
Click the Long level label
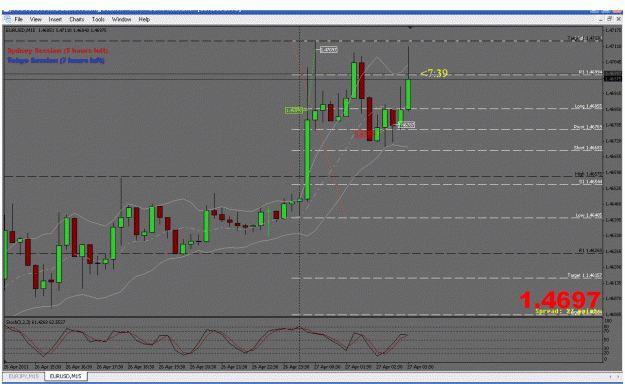point(588,106)
